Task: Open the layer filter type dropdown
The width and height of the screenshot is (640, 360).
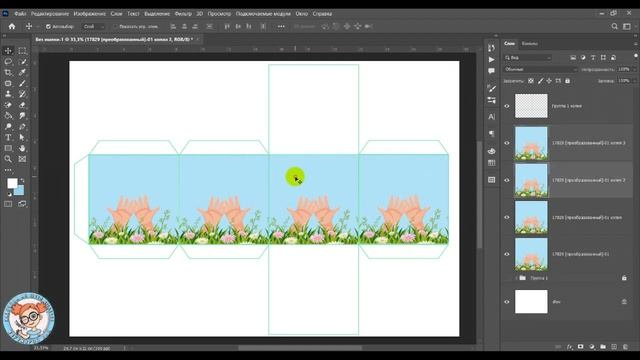Action: (x=528, y=58)
